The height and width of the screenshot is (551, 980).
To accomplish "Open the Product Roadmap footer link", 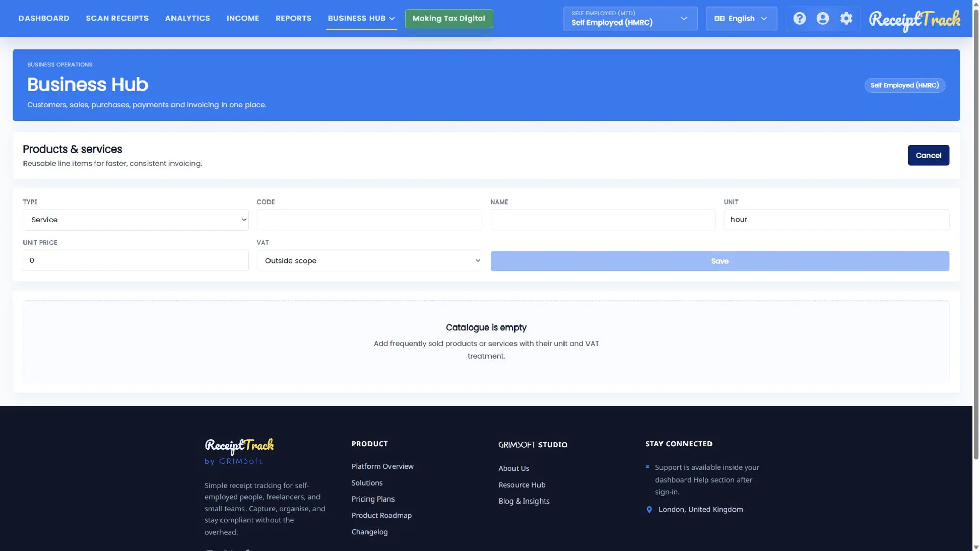I will point(382,516).
